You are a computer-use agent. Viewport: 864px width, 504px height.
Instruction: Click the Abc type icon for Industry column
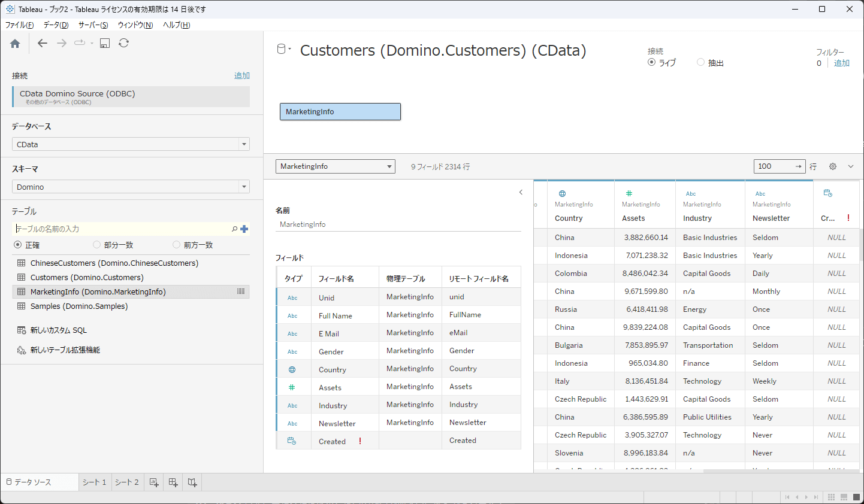691,193
